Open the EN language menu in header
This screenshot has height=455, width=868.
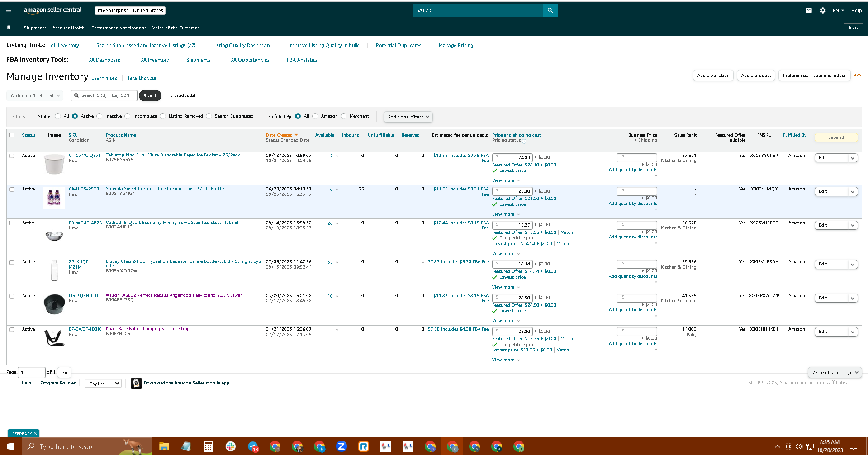click(838, 10)
